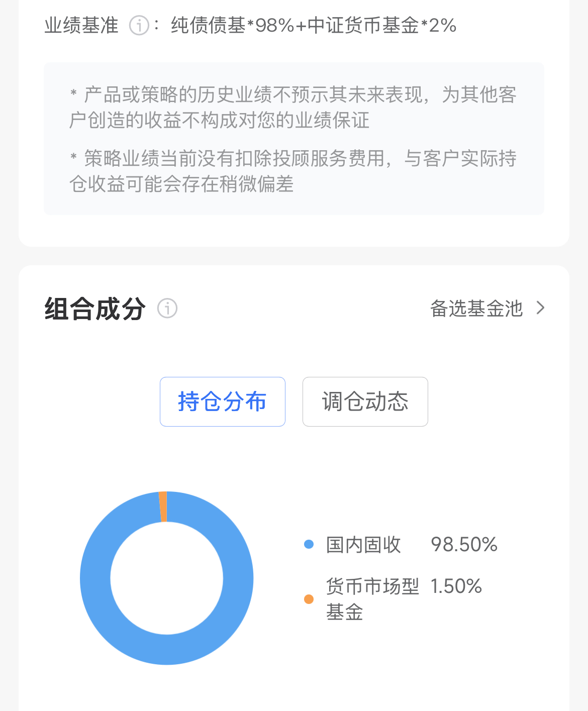Click the 组合成分 section heading
Screen dimensions: 588x711
[x=95, y=309]
